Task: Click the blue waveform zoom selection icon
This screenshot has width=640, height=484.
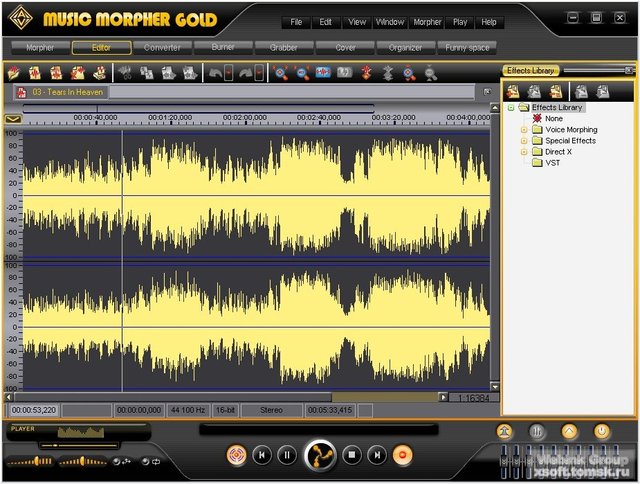Action: coord(323,73)
